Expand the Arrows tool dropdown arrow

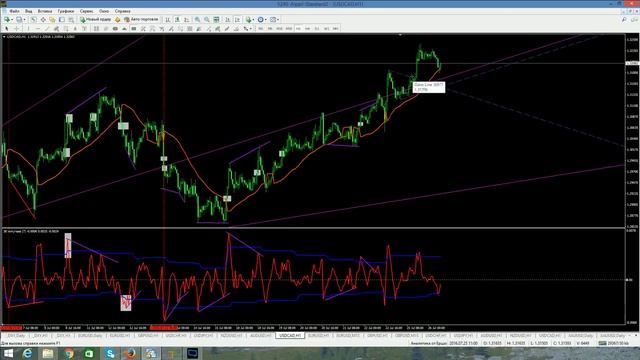coord(251,29)
